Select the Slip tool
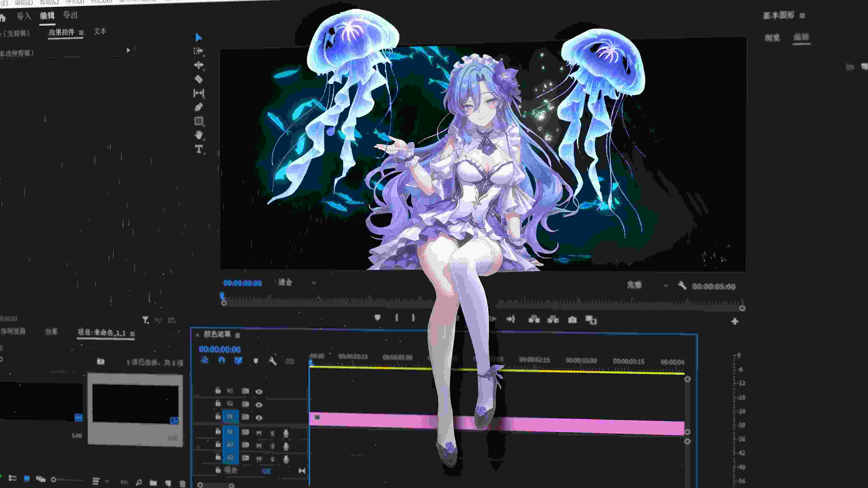868x488 pixels. (x=199, y=93)
